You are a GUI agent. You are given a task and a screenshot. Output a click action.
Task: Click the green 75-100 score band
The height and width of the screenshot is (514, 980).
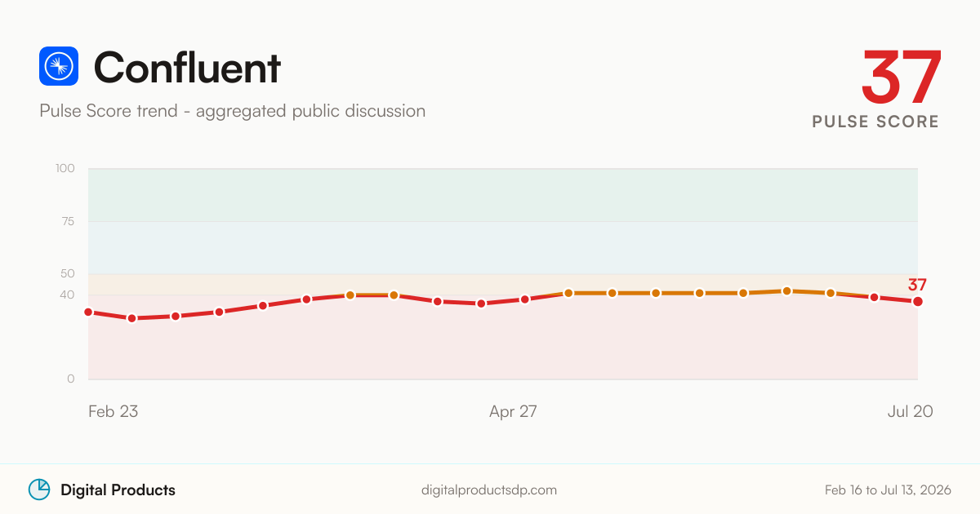pos(503,195)
